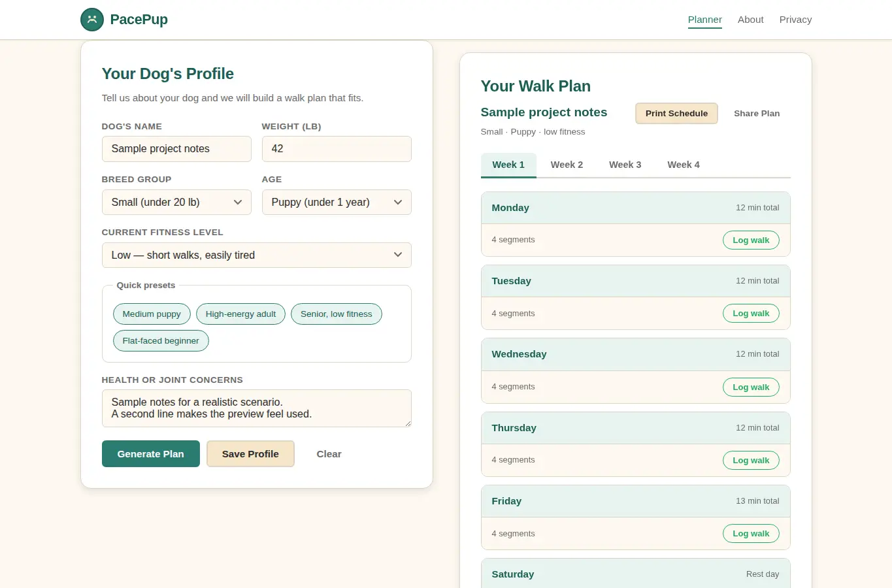Click the 'Your Walk Plan' heading
892x588 pixels.
click(x=536, y=86)
